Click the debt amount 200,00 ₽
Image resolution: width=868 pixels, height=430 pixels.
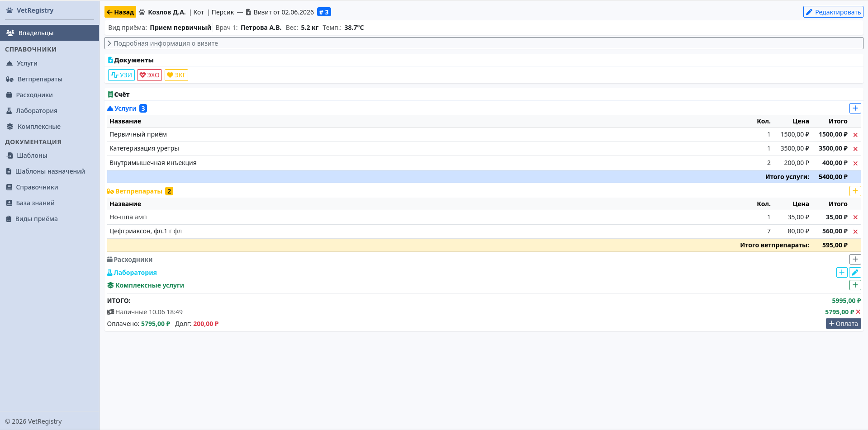pyautogui.click(x=206, y=324)
